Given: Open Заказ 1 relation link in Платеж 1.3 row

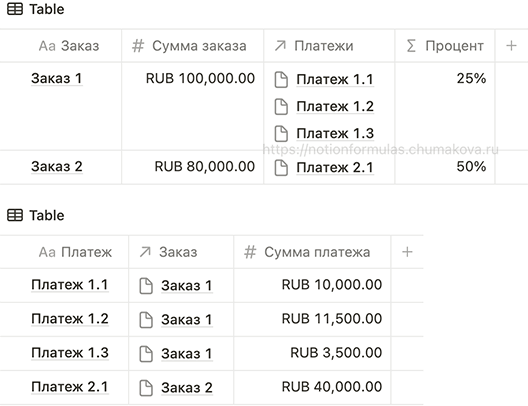Looking at the screenshot, I should (x=187, y=354).
